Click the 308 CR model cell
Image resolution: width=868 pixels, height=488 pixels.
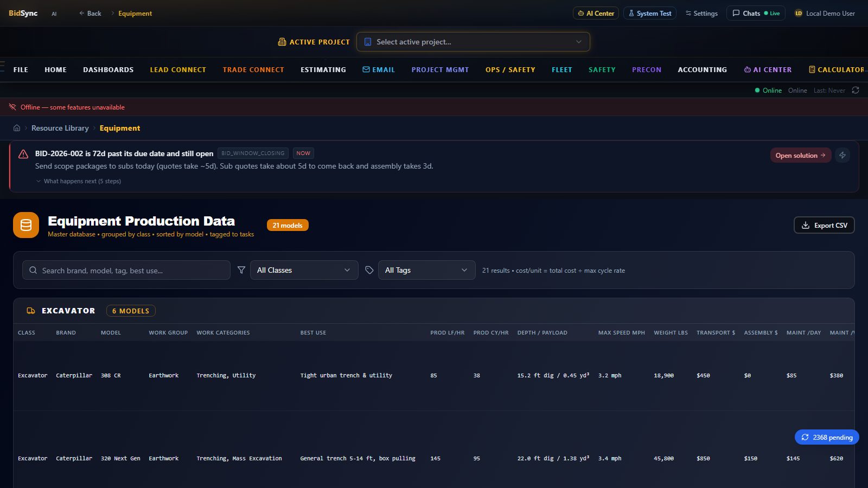click(x=111, y=375)
